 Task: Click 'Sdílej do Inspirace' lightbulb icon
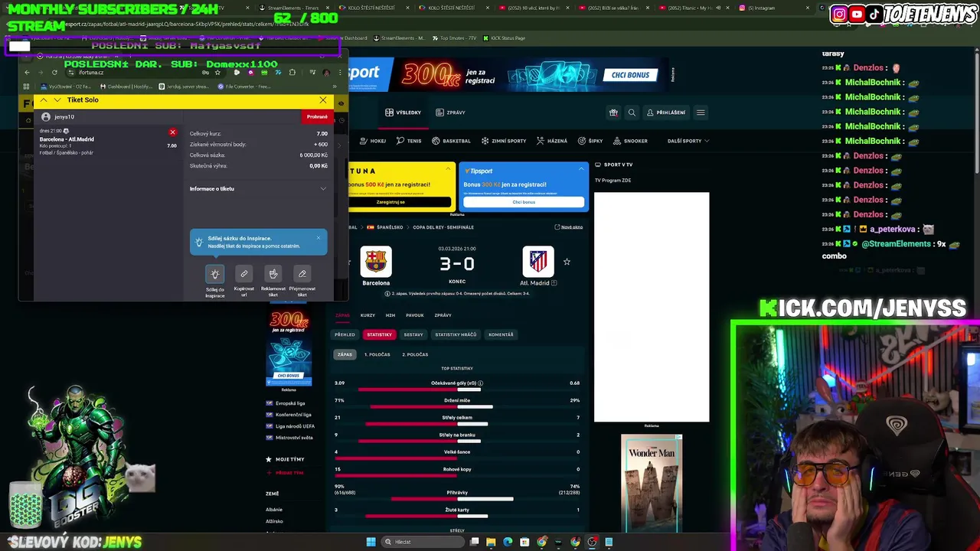coord(215,274)
